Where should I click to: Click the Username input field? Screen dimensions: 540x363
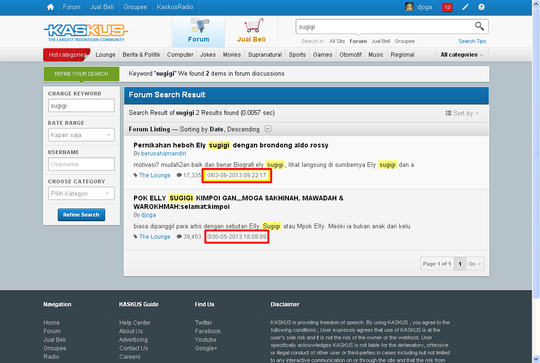[x=81, y=164]
